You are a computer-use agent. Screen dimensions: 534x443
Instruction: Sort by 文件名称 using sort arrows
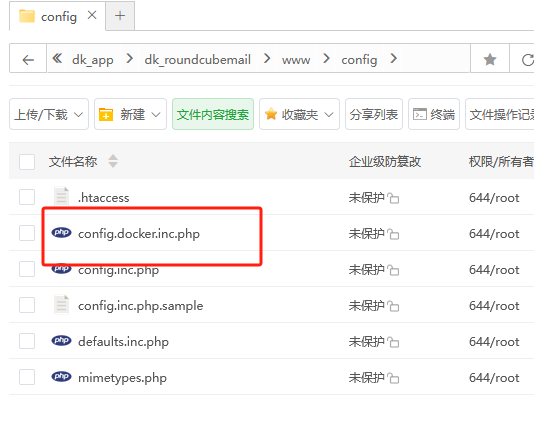(113, 161)
